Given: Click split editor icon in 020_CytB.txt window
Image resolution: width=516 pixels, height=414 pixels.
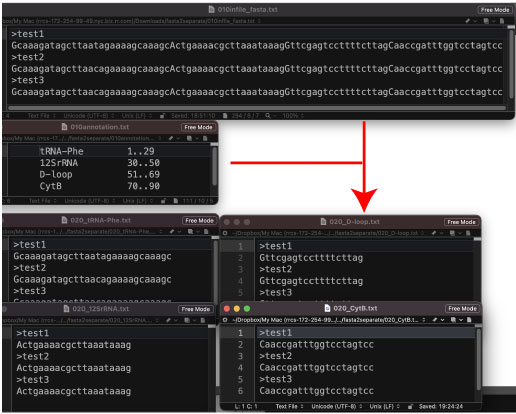Looking at the screenshot, I should pos(454,320).
